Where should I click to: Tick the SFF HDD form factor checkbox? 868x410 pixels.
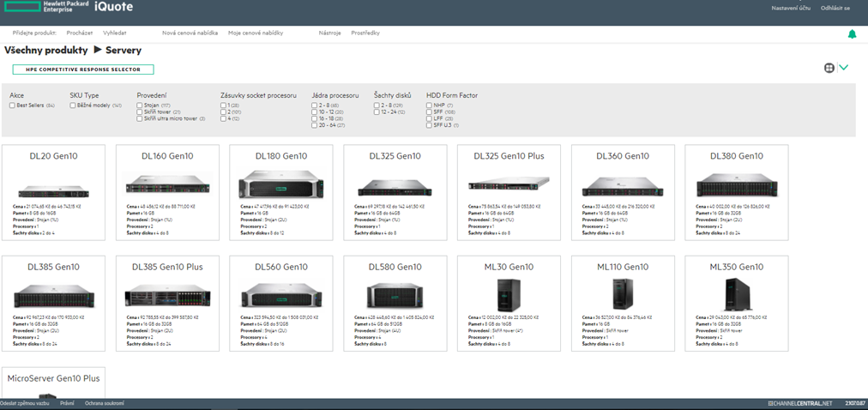click(430, 112)
